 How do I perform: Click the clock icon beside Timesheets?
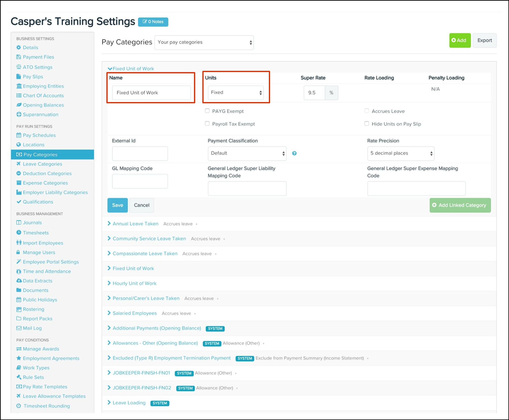pyautogui.click(x=19, y=232)
